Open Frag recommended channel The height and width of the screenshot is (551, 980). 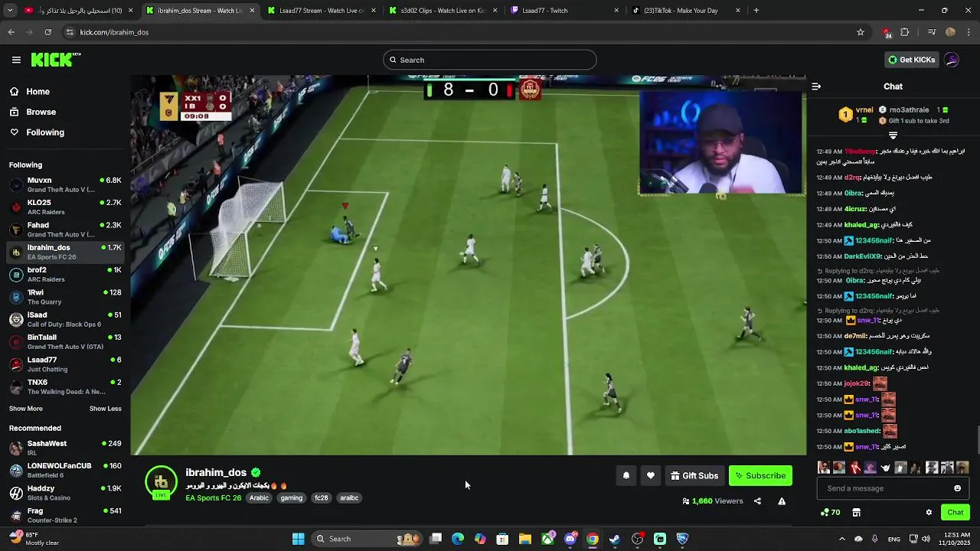pos(65,515)
